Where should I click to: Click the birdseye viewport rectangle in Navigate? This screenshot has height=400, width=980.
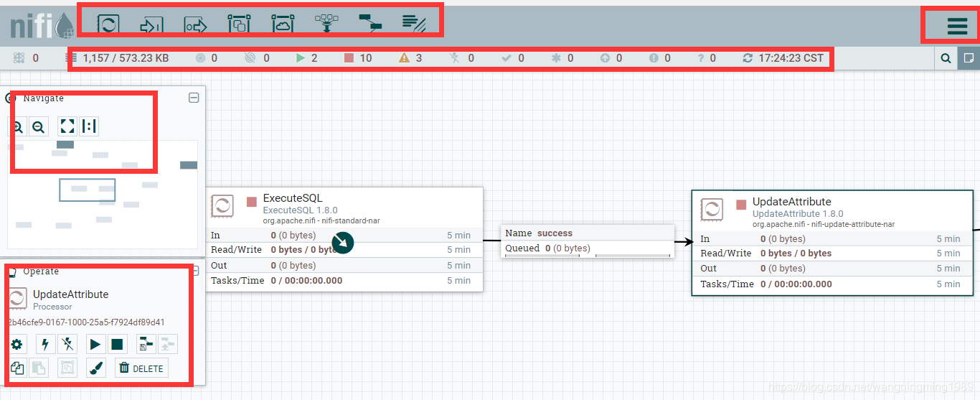point(87,190)
